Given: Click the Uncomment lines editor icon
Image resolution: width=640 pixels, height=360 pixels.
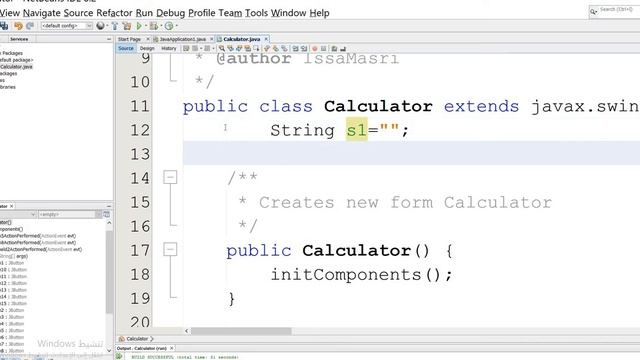Looking at the screenshot, I should tap(343, 49).
